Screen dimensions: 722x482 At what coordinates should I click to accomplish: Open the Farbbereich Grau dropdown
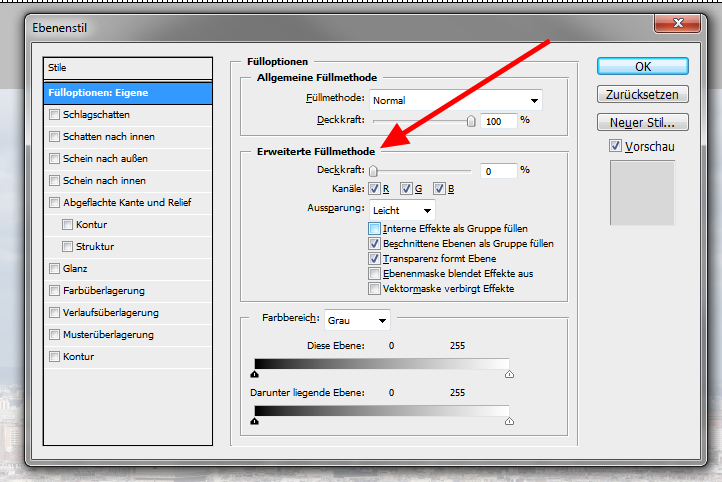(357, 320)
